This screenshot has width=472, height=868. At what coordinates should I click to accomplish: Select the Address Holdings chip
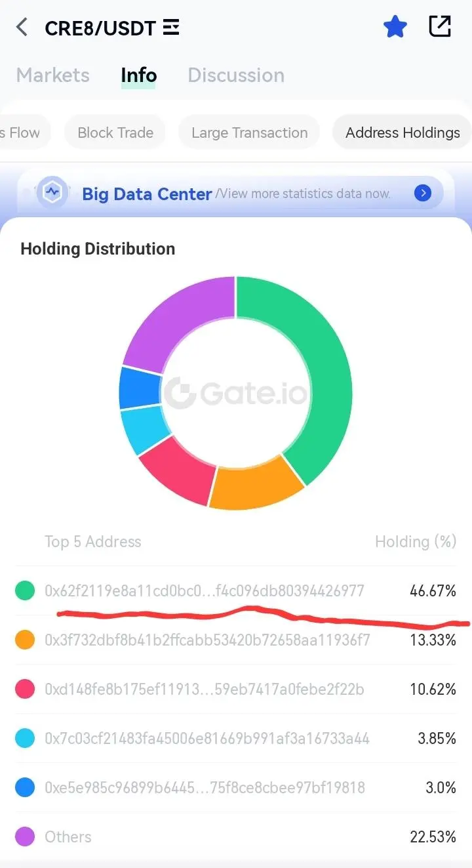[x=403, y=133]
